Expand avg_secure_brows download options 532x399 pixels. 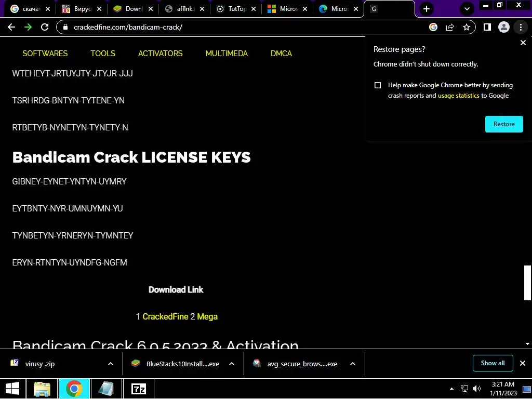[353, 364]
